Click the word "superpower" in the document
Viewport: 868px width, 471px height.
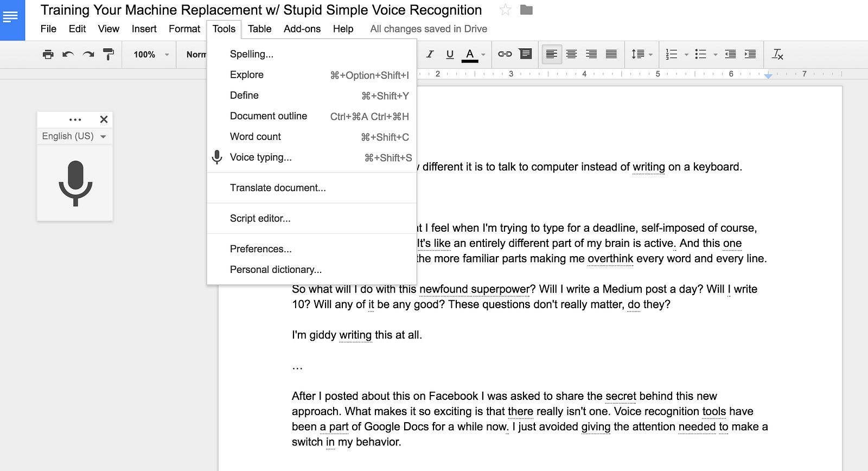(x=500, y=289)
